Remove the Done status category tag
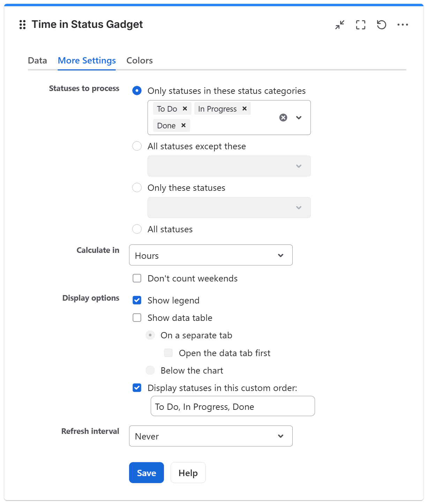The height and width of the screenshot is (504, 427). tap(183, 125)
